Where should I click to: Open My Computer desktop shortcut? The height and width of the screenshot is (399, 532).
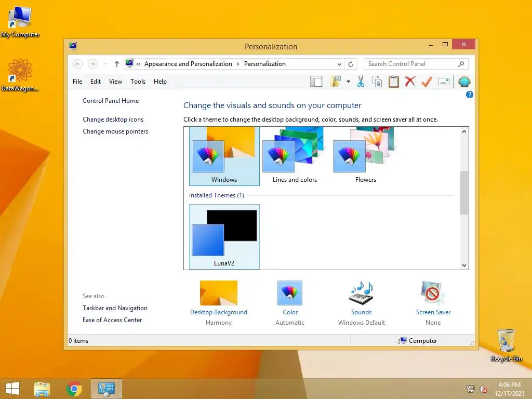click(x=20, y=22)
